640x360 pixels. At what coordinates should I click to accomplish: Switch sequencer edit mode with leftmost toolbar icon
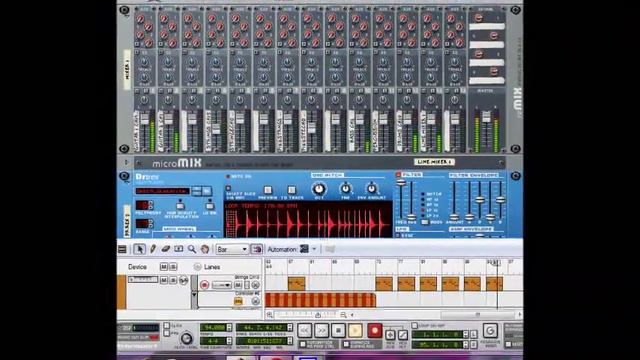122,249
